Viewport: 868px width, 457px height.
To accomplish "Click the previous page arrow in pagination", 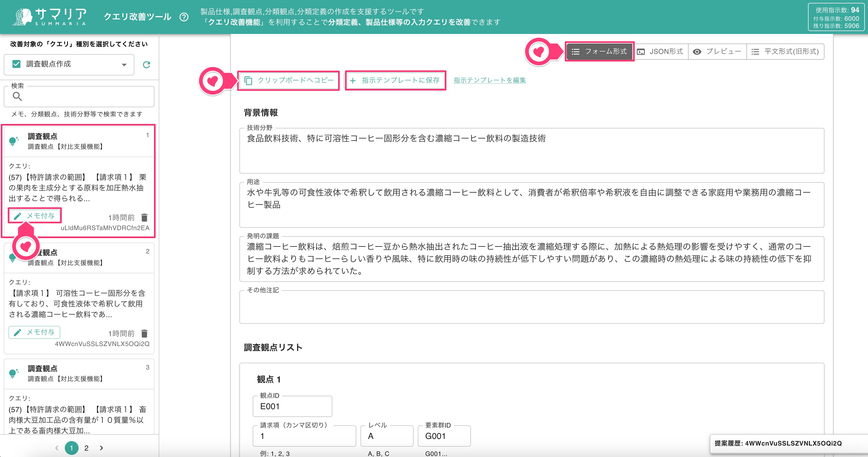I will (57, 448).
